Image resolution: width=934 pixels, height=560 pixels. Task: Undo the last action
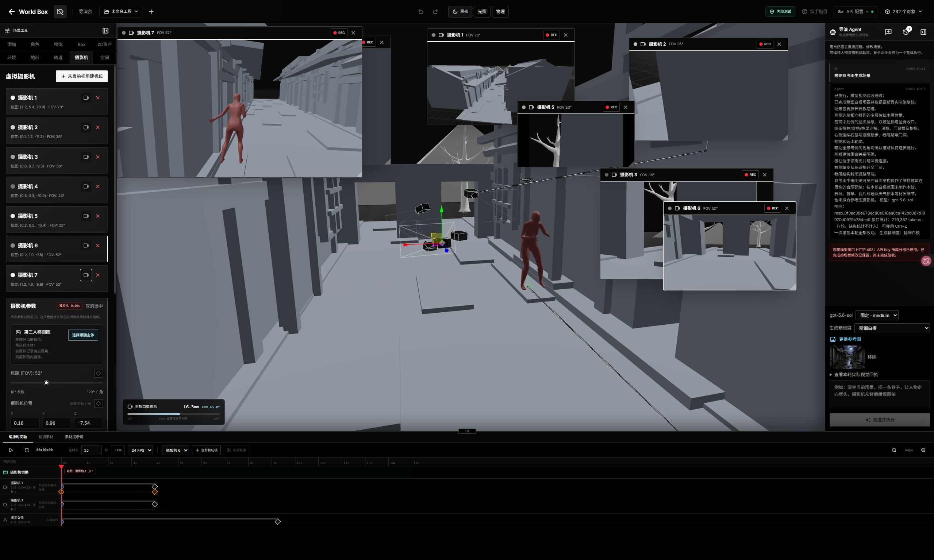pos(420,12)
